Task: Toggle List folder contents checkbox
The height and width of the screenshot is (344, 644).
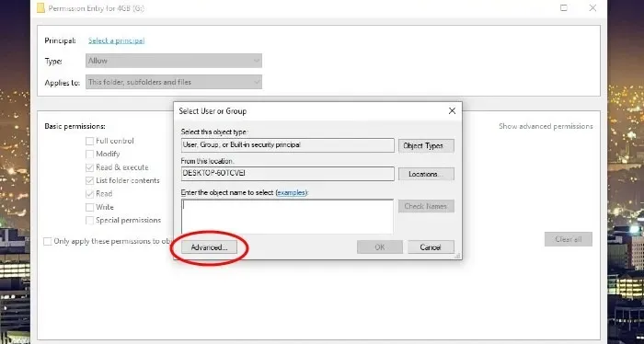Action: pos(89,180)
